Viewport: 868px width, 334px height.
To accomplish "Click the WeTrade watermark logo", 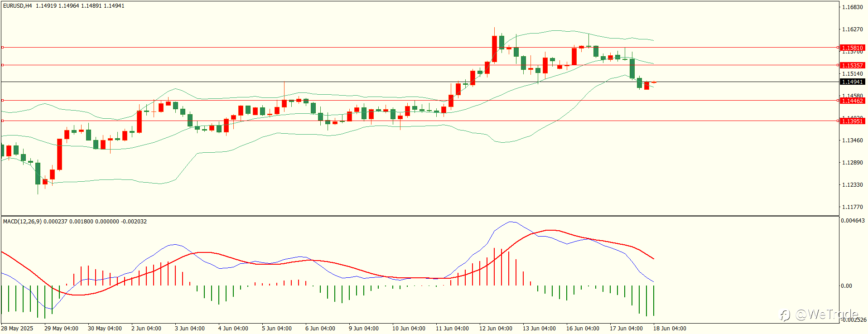I will pyautogui.click(x=819, y=314).
